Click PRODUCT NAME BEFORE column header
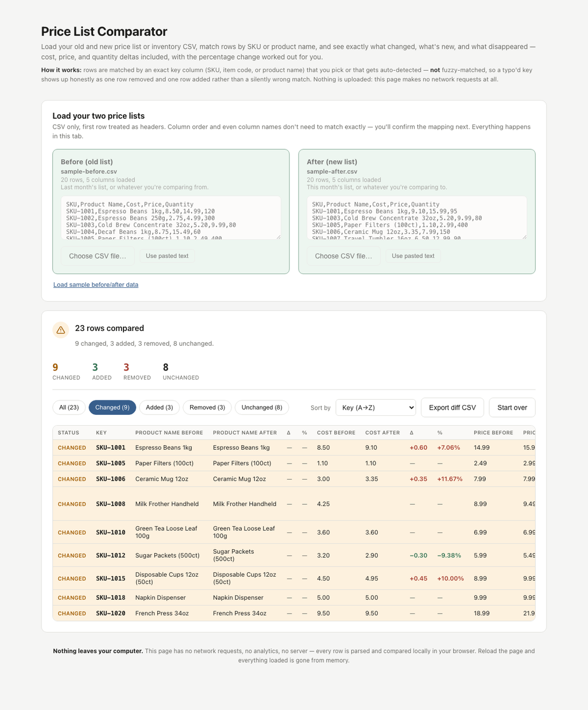Viewport: 588px width, 710px height. click(169, 433)
